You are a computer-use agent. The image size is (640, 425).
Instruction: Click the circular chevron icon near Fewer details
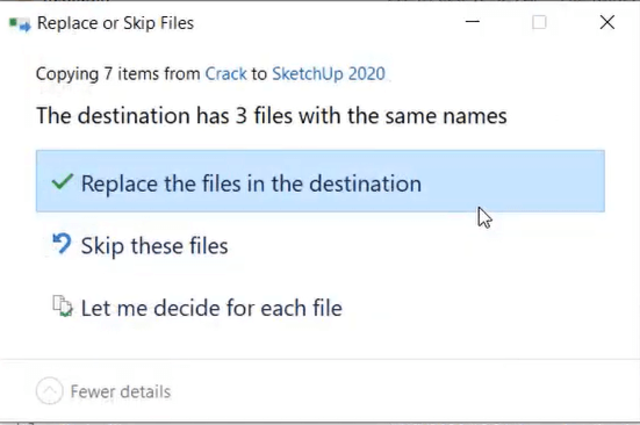50,391
